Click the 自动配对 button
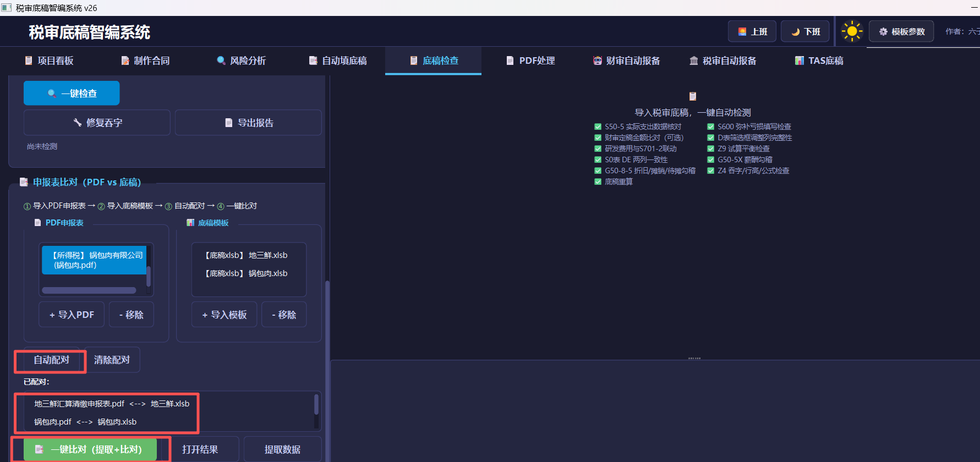 [51, 360]
